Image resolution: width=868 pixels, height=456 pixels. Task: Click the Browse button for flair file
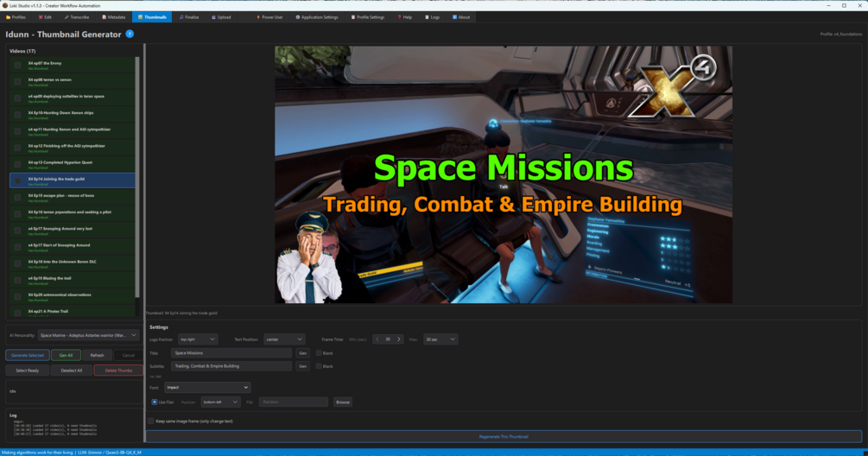[343, 402]
